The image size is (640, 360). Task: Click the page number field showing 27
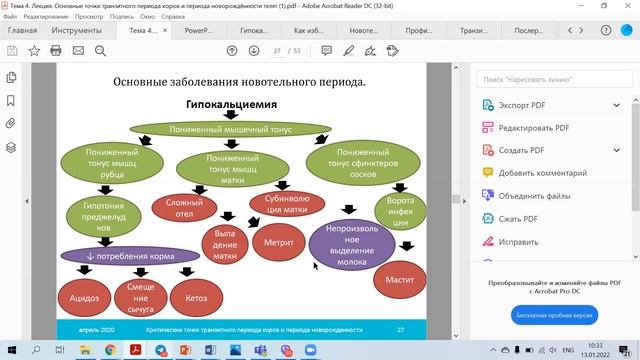pyautogui.click(x=278, y=51)
